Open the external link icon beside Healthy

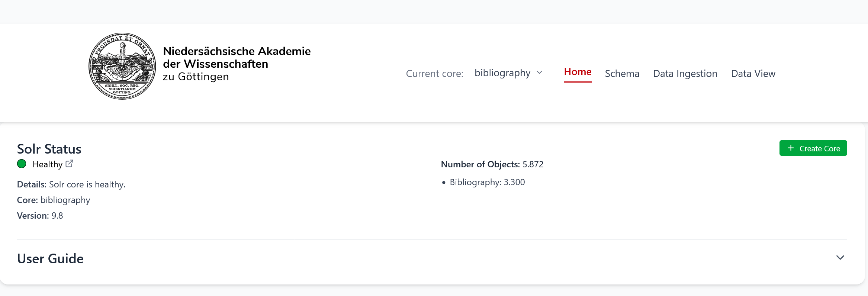click(69, 164)
